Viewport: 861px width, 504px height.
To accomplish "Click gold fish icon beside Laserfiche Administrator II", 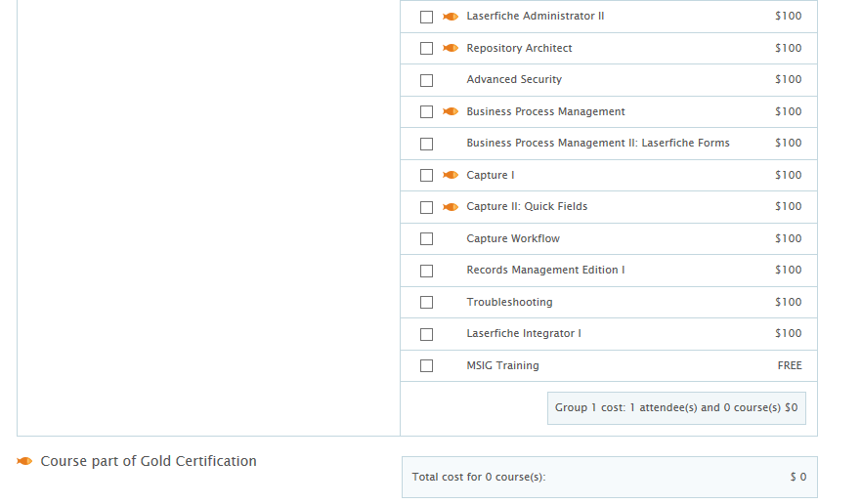I will click(x=451, y=17).
